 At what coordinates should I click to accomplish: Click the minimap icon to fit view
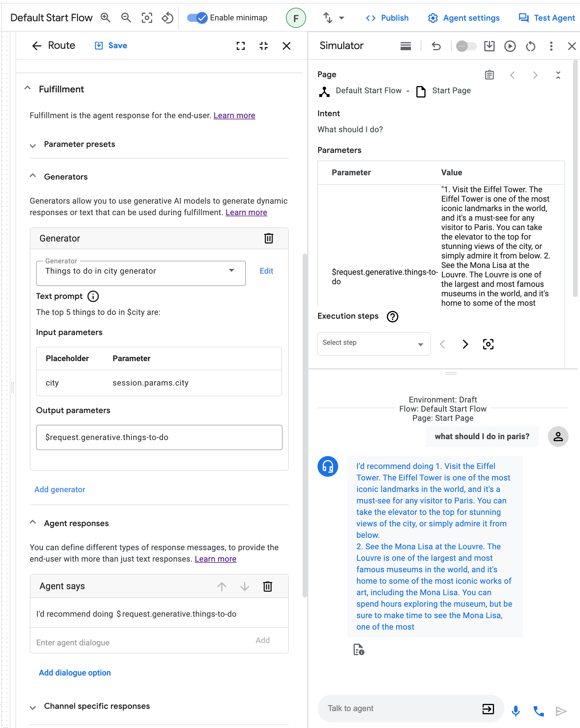point(147,18)
